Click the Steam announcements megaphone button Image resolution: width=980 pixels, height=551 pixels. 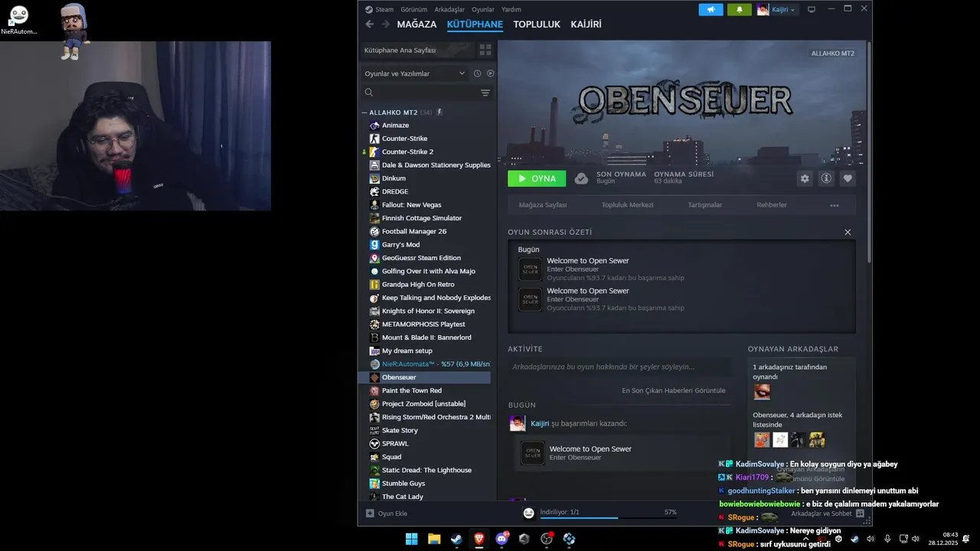[x=710, y=10]
